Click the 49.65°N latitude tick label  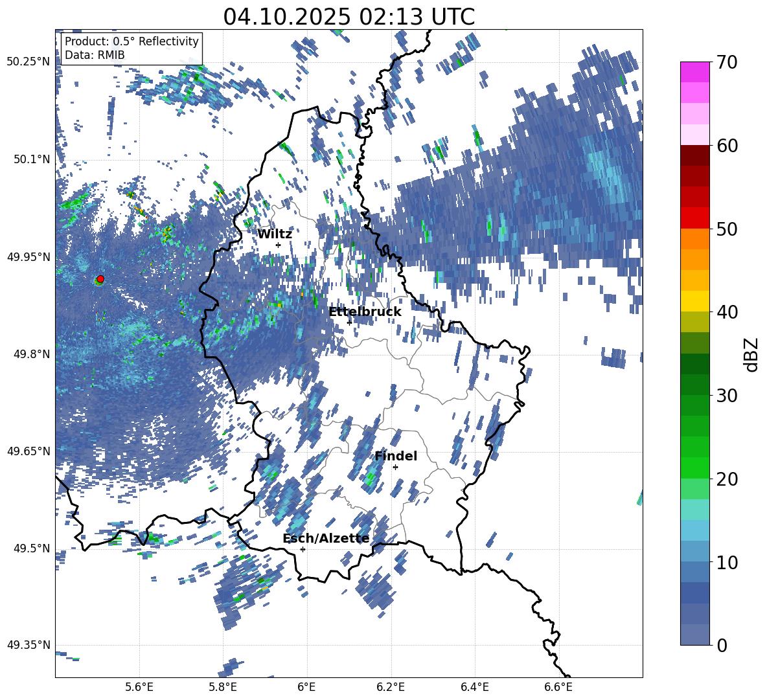click(29, 451)
